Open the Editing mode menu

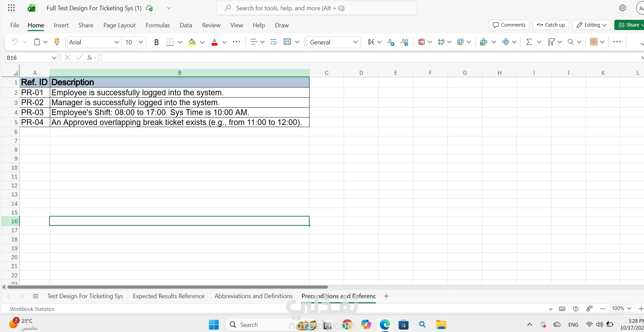pos(591,25)
